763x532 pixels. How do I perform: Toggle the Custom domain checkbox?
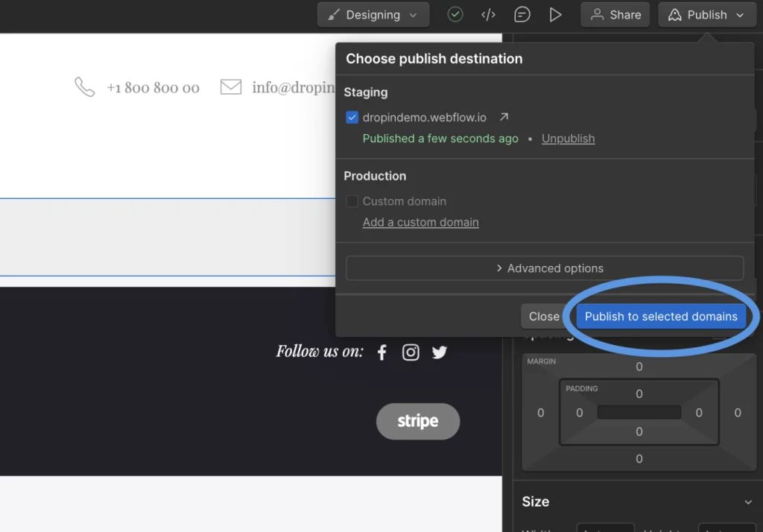[352, 201]
